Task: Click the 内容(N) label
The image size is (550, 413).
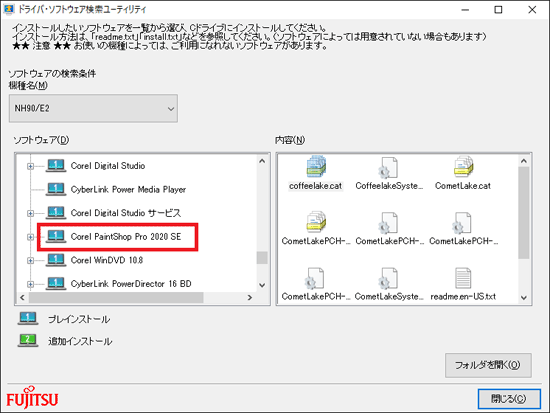Action: coord(290,140)
